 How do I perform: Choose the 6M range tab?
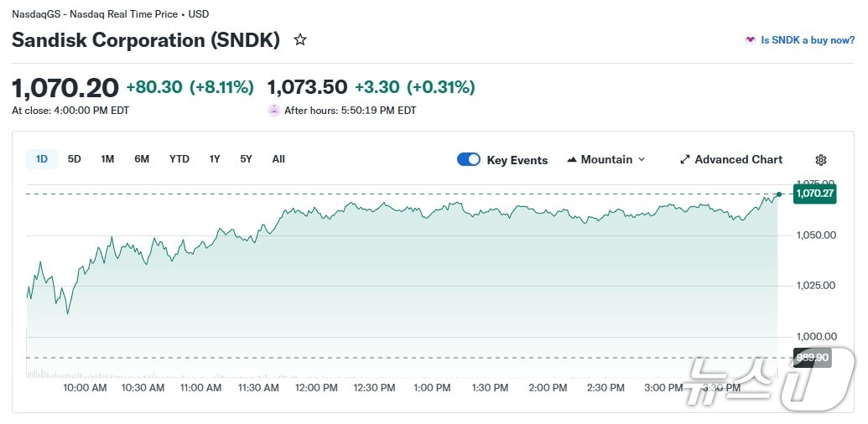[x=142, y=159]
